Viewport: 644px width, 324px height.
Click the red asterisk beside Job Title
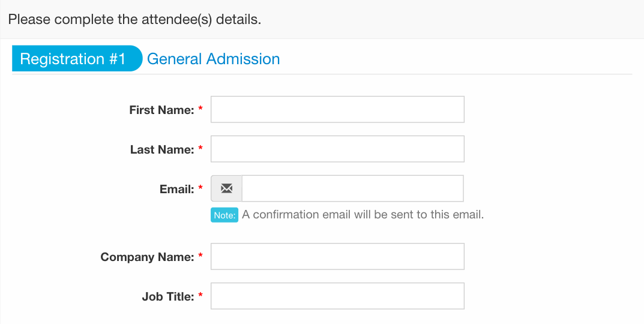(x=200, y=295)
